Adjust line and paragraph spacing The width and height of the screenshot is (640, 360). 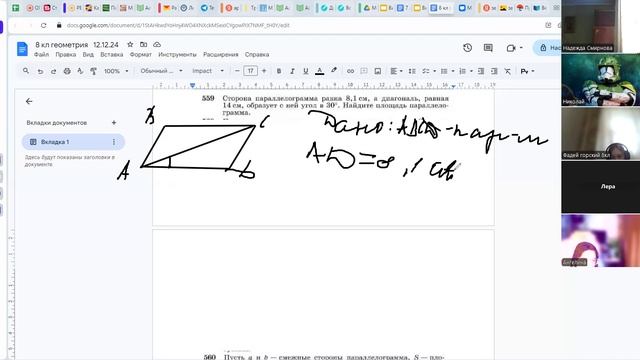pyautogui.click(x=412, y=71)
